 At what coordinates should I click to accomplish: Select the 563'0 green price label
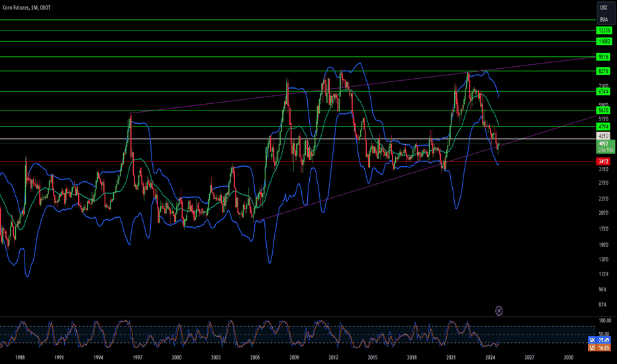pos(603,110)
